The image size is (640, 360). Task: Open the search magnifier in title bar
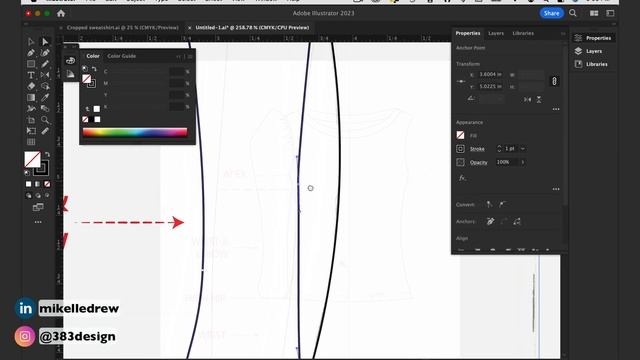tap(573, 13)
